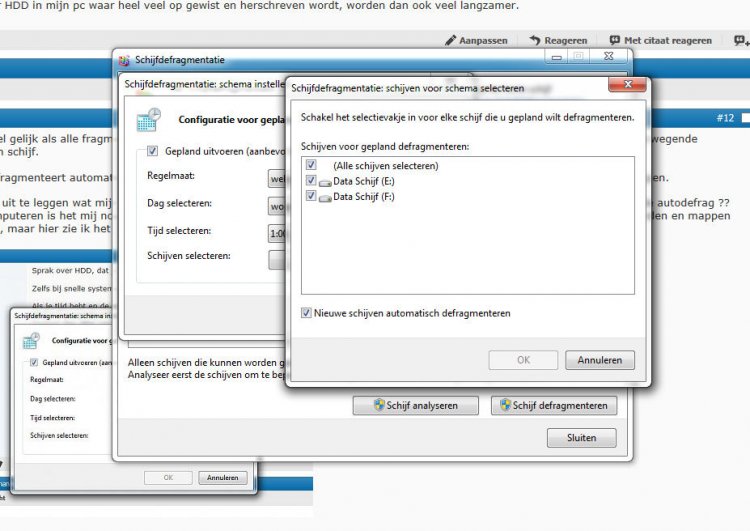Click the Dag selecteren label in schema dialog
The width and height of the screenshot is (750, 531).
pos(179,203)
